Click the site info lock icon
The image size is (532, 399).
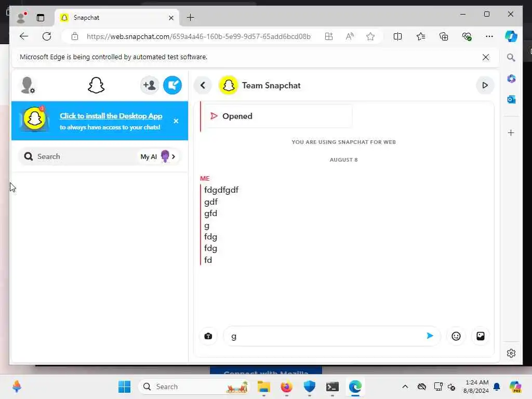[75, 36]
